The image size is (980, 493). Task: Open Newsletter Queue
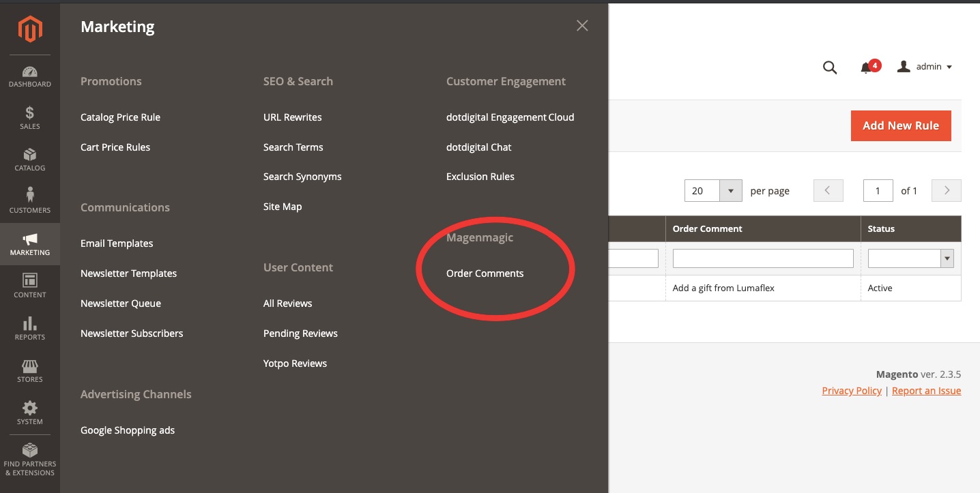pos(121,303)
